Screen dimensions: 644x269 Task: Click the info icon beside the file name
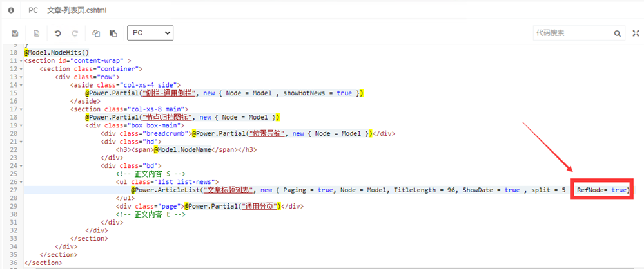pyautogui.click(x=11, y=10)
